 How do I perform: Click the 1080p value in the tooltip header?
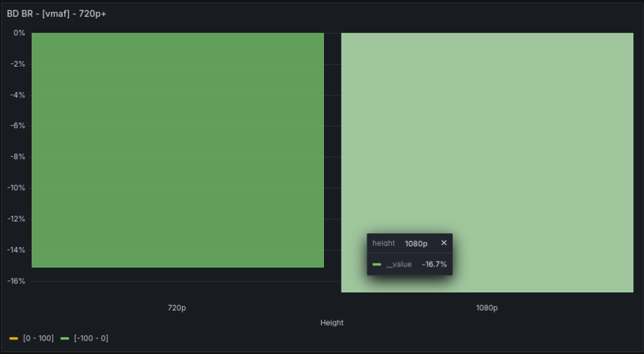(x=416, y=243)
